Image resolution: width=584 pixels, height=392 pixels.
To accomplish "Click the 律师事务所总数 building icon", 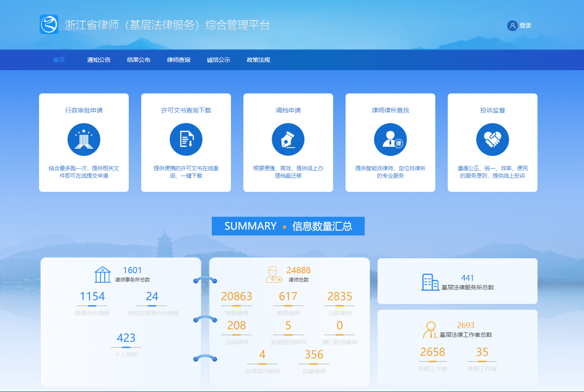I will point(102,274).
